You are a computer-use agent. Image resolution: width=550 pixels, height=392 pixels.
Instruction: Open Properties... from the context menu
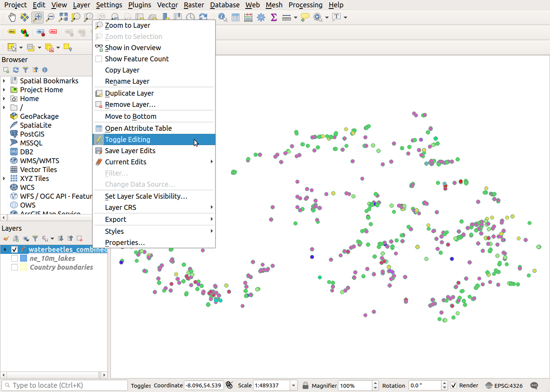154,242
